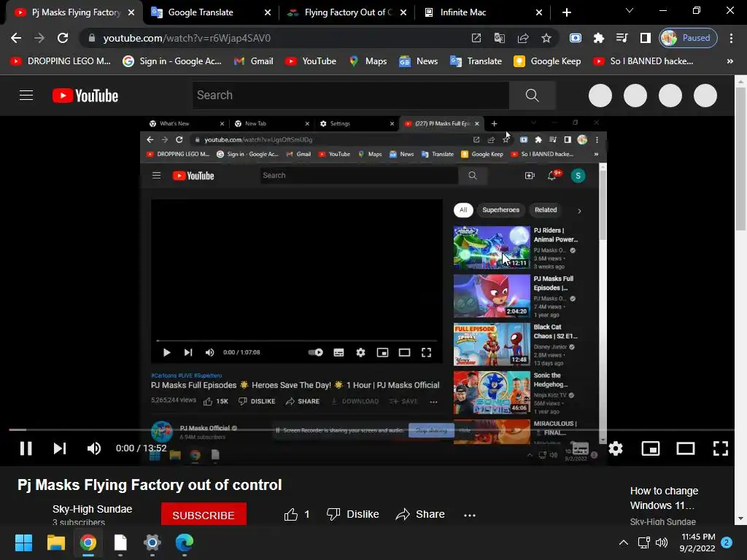Image resolution: width=747 pixels, height=560 pixels.
Task: Focus the YouTube search box
Action: [351, 96]
